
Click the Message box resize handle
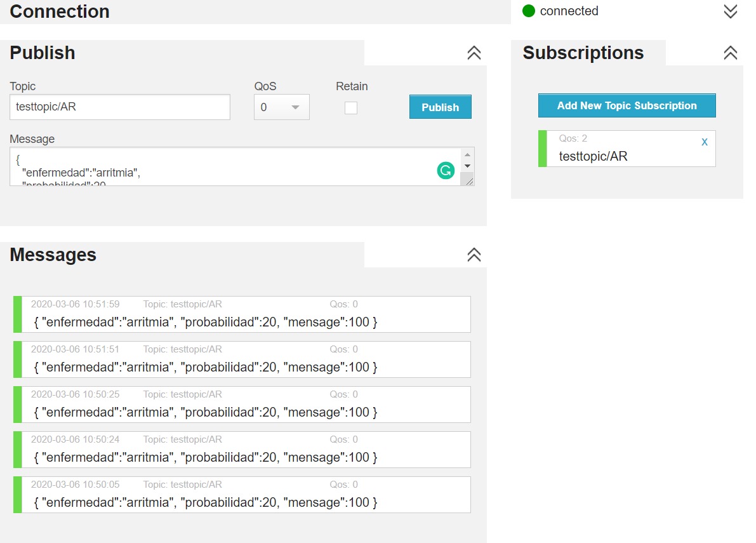click(469, 181)
